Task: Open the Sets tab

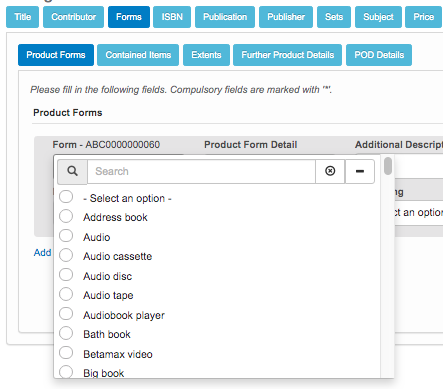Action: (334, 17)
